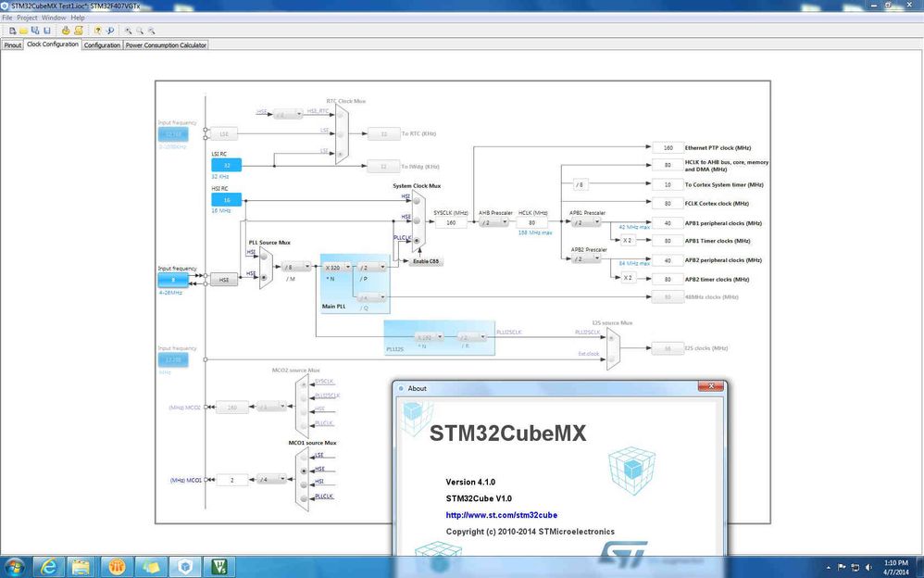Viewport: 924px width, 578px height.
Task: Click the HSI RC 16 value box
Action: tap(226, 200)
